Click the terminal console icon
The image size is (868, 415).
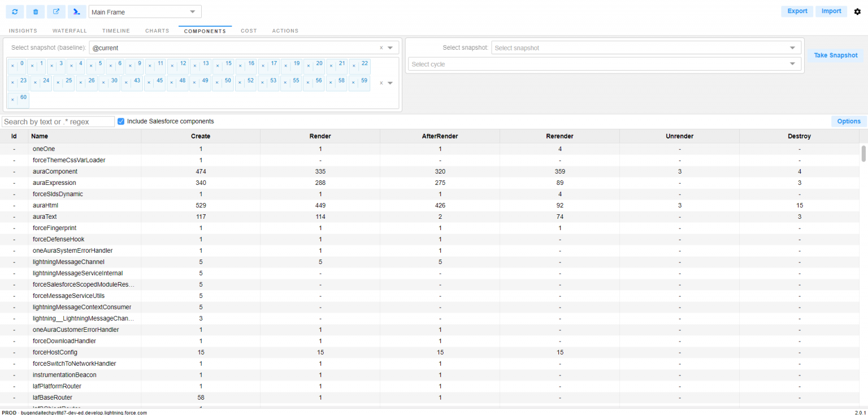pyautogui.click(x=77, y=11)
